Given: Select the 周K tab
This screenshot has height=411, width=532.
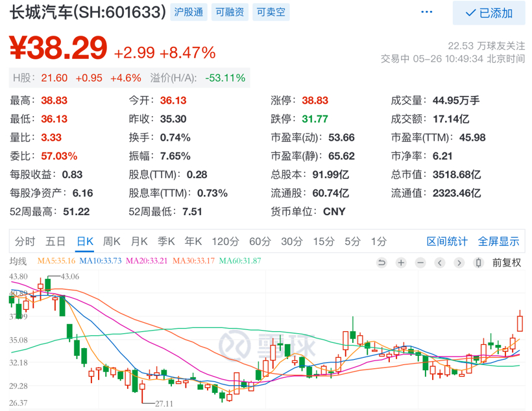Looking at the screenshot, I should click(112, 241).
